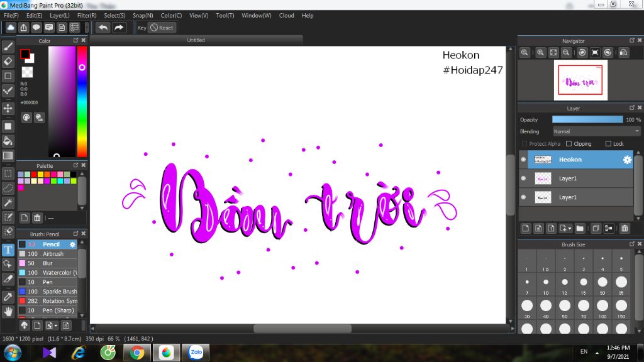The image size is (644, 362).
Task: Select brush size 25
Action: click(x=621, y=282)
